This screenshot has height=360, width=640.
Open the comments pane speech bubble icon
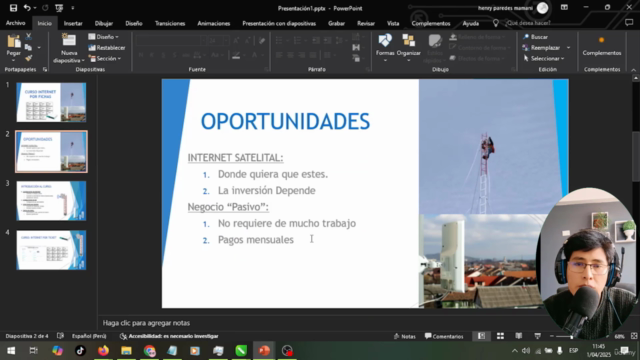pos(629,23)
